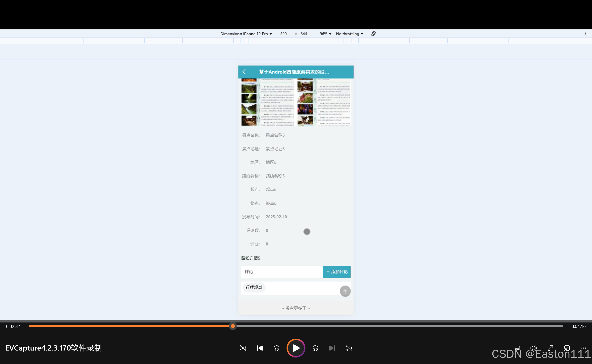592x364 pixels.
Task: Toggle subtitles captions icon
Action: click(517, 348)
